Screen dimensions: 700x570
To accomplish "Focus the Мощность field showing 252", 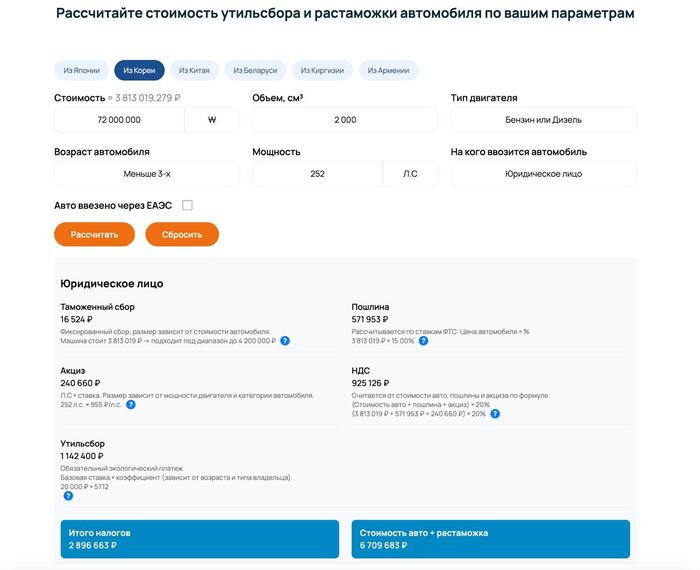I will pyautogui.click(x=317, y=174).
